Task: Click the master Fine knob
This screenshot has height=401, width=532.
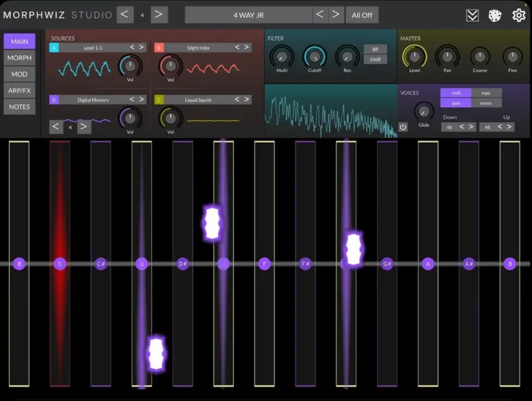Action: click(x=513, y=56)
